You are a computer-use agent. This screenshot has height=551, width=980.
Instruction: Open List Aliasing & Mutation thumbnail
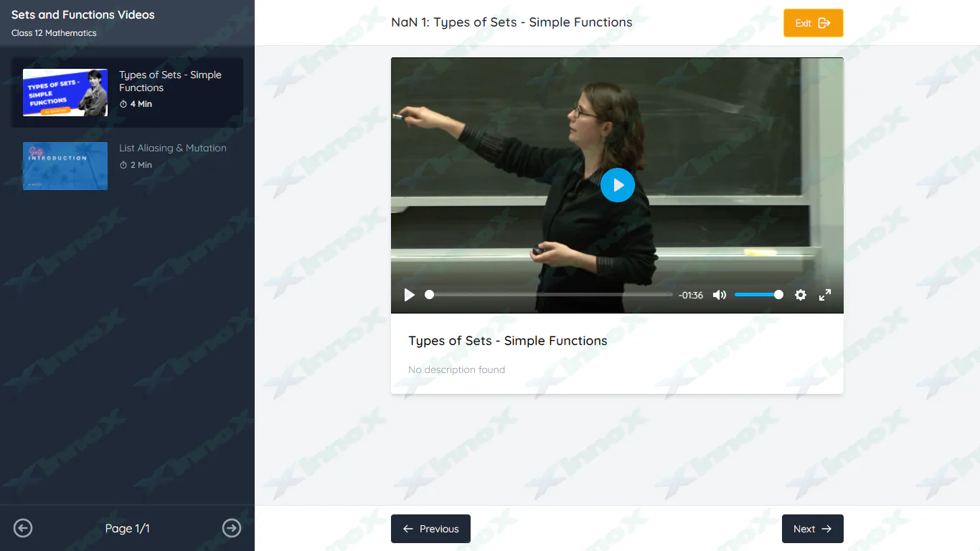[65, 166]
